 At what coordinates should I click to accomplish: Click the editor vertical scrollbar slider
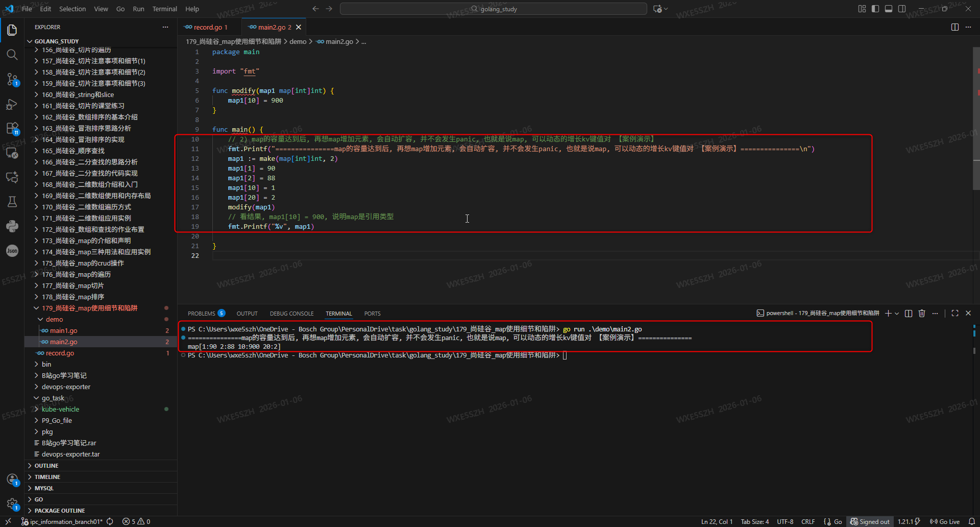pyautogui.click(x=976, y=118)
